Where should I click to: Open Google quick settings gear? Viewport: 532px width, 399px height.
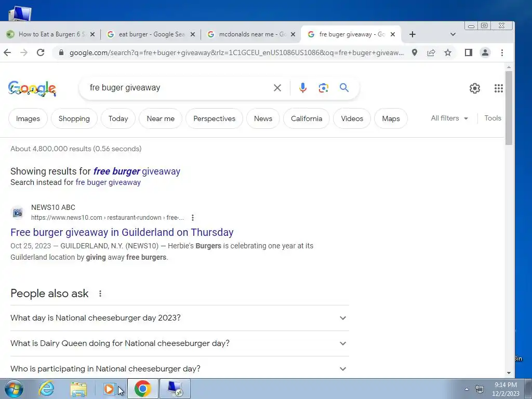475,88
